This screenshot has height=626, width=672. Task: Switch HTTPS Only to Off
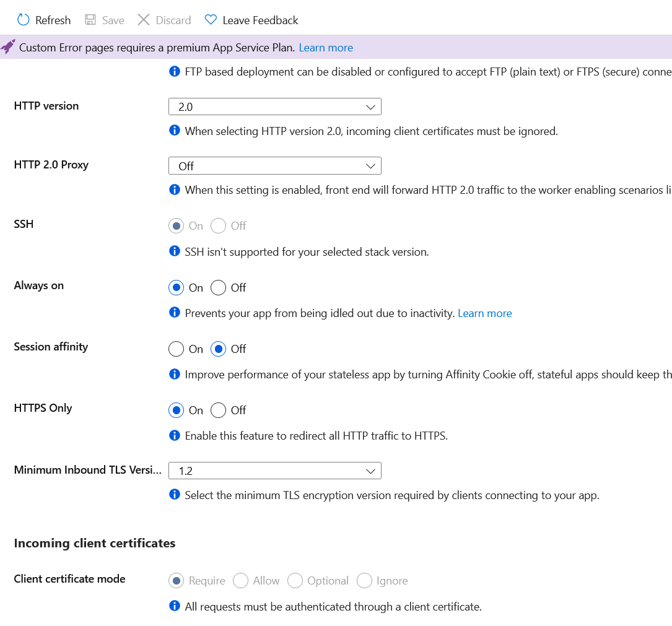pos(218,411)
